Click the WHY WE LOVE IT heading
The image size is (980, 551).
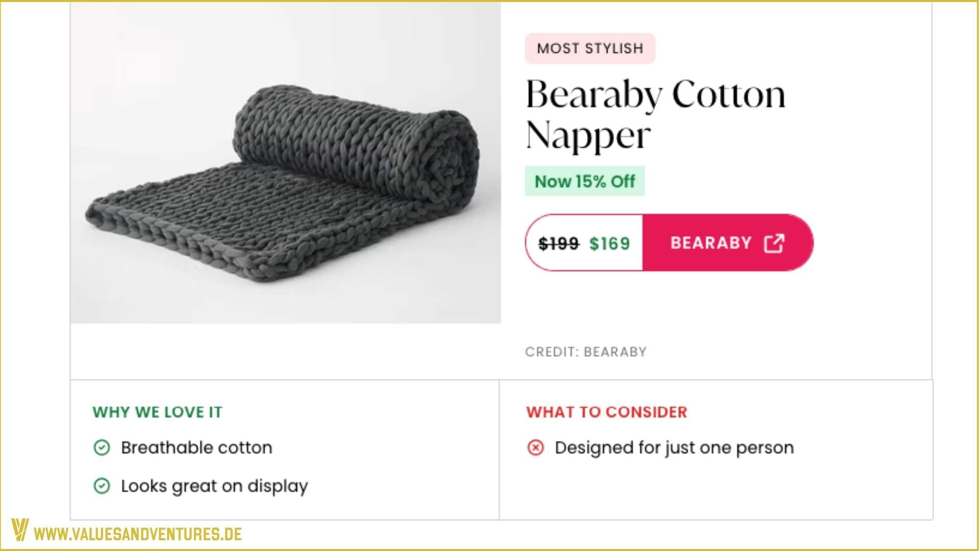point(157,412)
